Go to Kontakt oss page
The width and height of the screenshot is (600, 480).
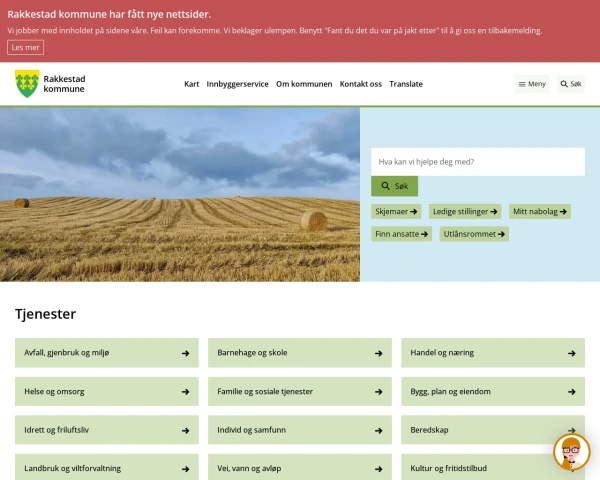click(361, 84)
